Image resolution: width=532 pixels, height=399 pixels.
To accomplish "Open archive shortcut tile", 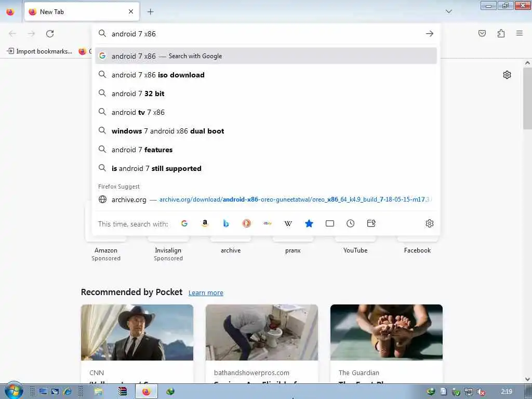I will [231, 250].
